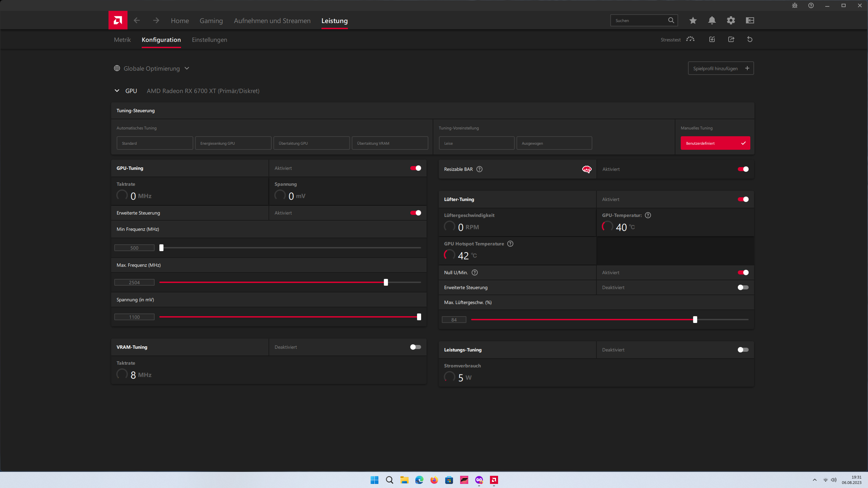This screenshot has width=868, height=488.
Task: Click the import profile icon
Action: click(x=712, y=39)
